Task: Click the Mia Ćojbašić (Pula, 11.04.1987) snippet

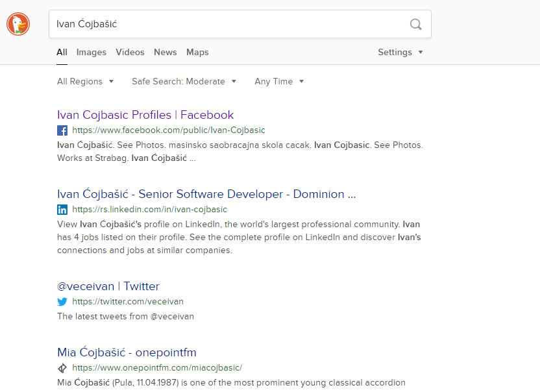Action: [x=231, y=383]
